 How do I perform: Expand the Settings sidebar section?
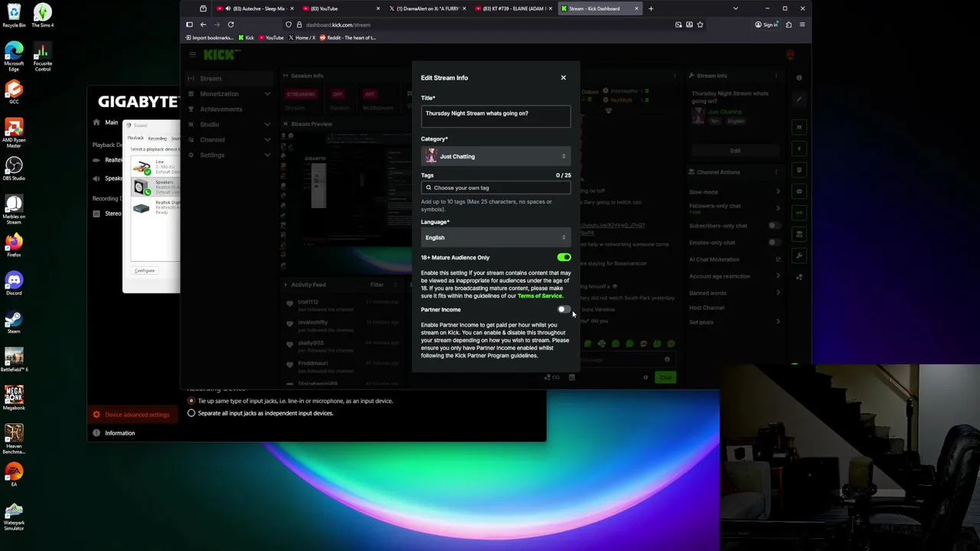228,155
